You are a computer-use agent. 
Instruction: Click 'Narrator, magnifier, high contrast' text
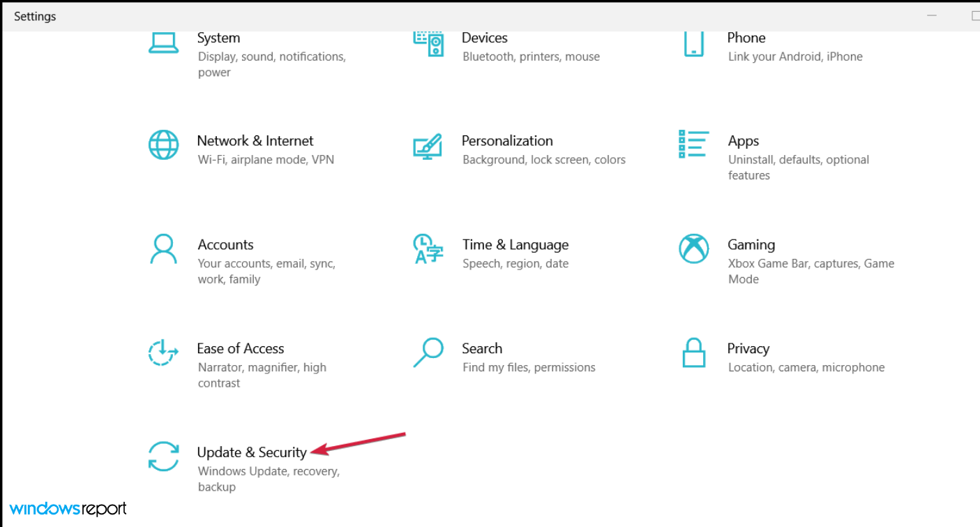click(262, 375)
